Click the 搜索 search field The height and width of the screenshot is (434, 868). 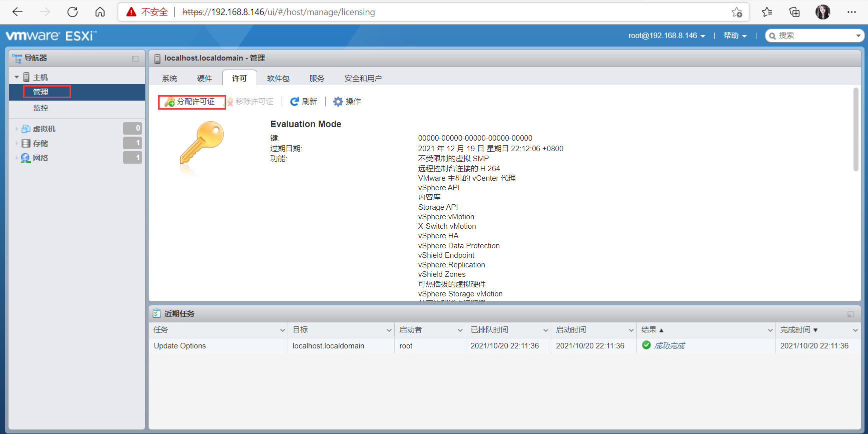point(814,36)
